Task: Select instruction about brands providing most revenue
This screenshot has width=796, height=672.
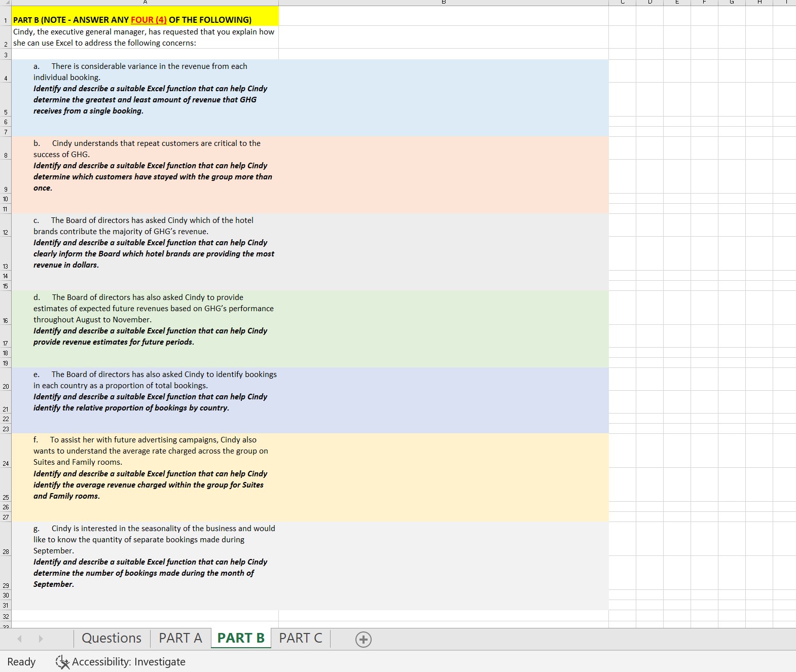Action: (x=145, y=253)
